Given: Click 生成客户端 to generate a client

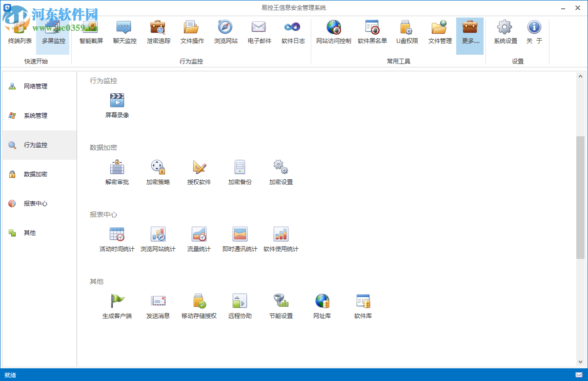Looking at the screenshot, I should (x=117, y=306).
